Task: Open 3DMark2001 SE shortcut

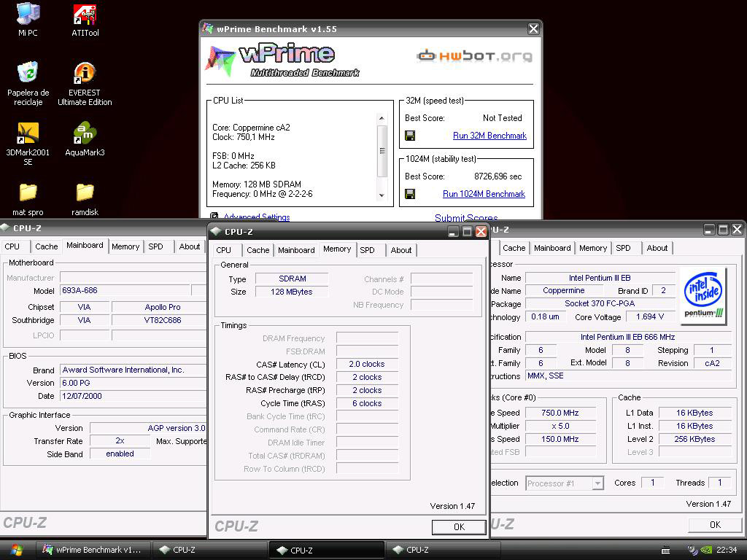Action: click(x=28, y=144)
